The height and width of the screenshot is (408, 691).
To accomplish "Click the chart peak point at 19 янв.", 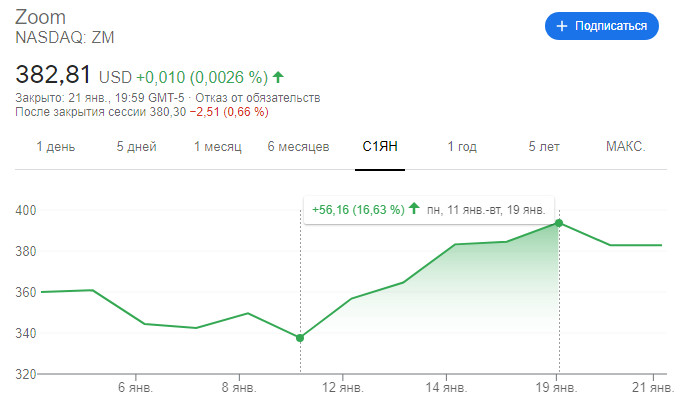I will point(559,223).
